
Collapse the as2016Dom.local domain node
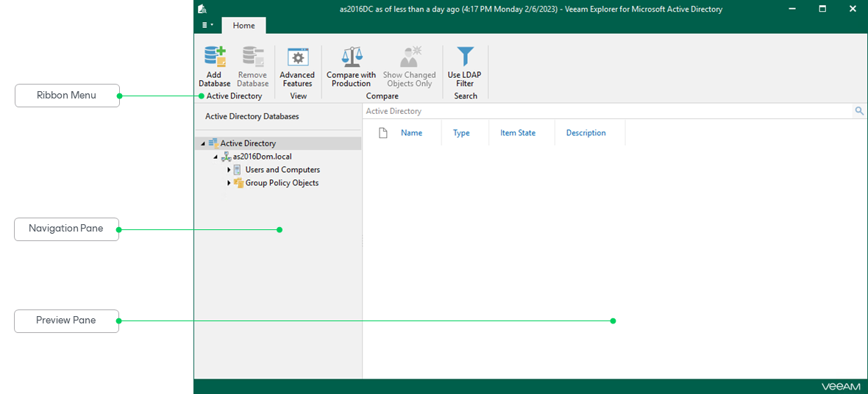pyautogui.click(x=216, y=157)
